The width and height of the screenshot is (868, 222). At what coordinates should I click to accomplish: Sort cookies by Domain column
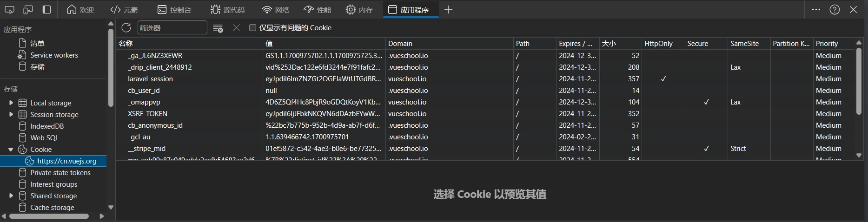pos(449,44)
